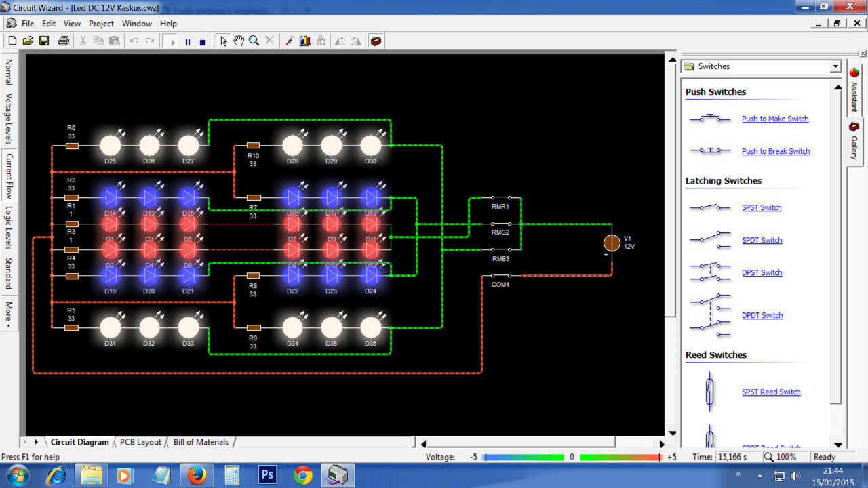Save the circuit with the floppy icon
This screenshot has height=488, width=868.
pos(43,41)
